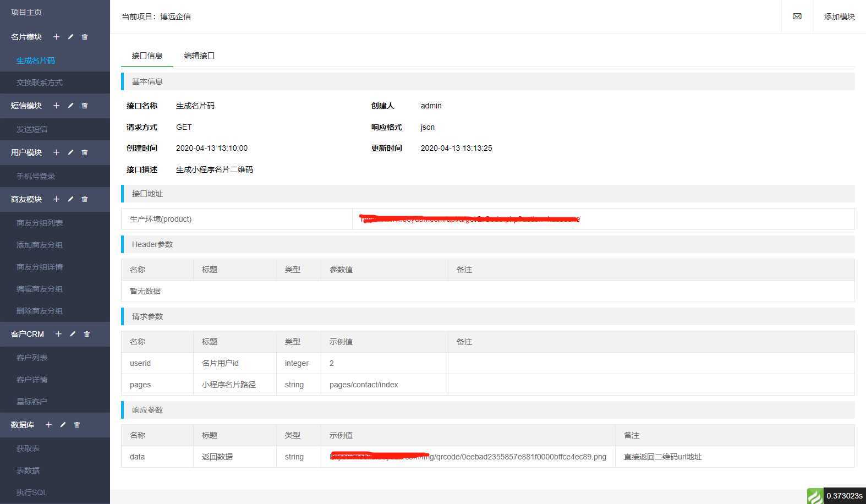The height and width of the screenshot is (504, 866).
Task: Add an interface to 客户CRM with plus icon
Action: coord(58,334)
